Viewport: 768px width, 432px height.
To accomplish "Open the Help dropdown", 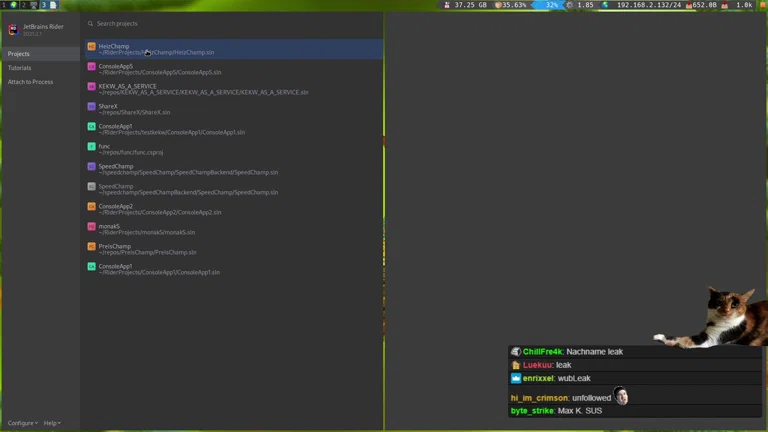I will coord(52,423).
